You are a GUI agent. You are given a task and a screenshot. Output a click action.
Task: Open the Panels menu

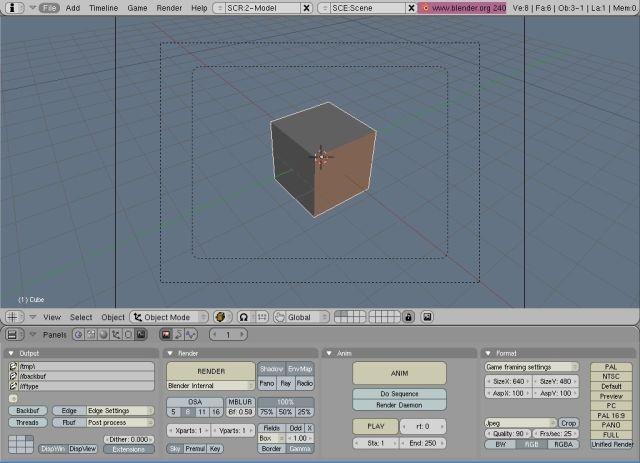coord(54,335)
